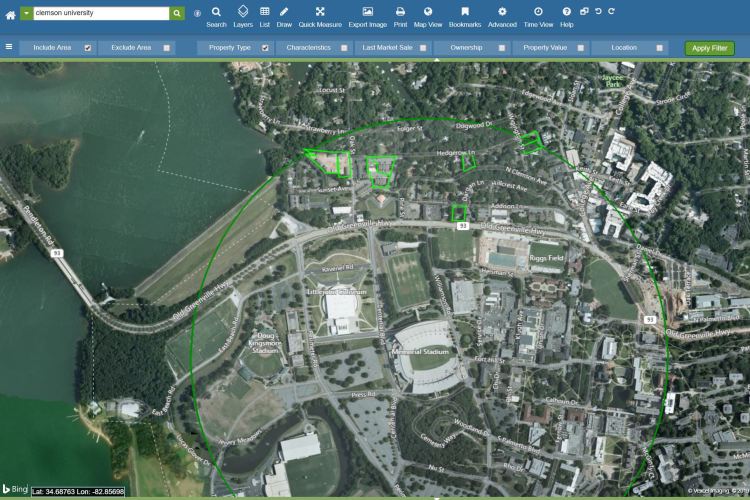
Task: Check the Characteristics checkbox
Action: (344, 48)
